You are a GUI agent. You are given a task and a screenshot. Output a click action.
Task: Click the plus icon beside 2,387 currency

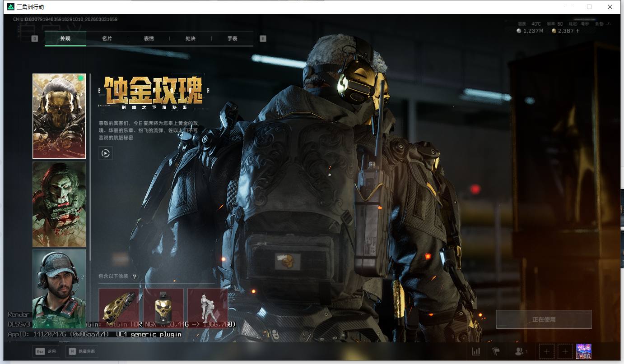(577, 31)
